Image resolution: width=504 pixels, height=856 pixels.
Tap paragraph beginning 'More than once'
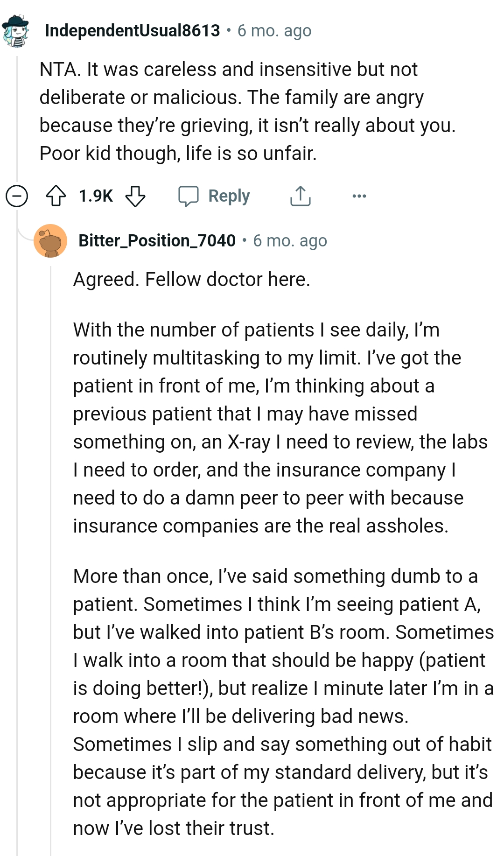[283, 702]
